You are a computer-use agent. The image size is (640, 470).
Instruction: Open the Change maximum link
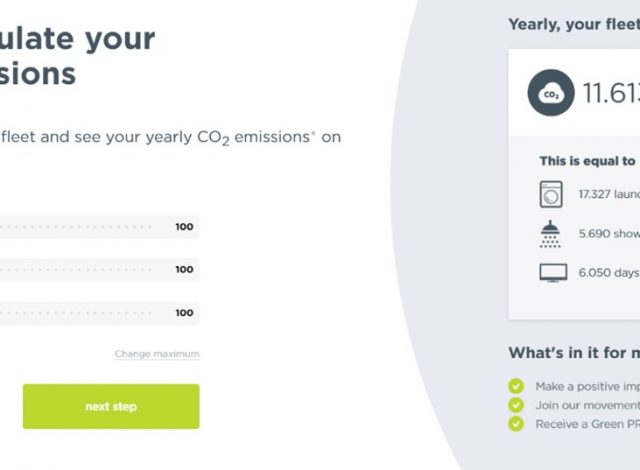pos(157,354)
